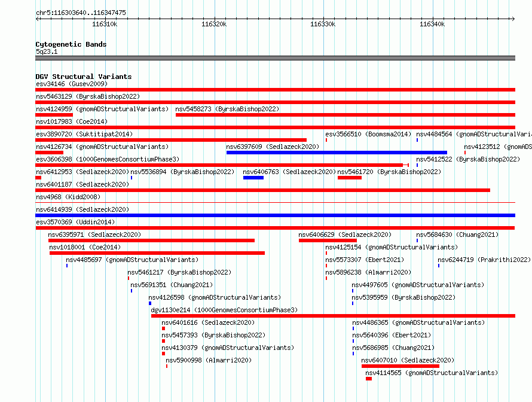Click nsv5536894 (ByrskaBishop2022) label

tap(182, 172)
